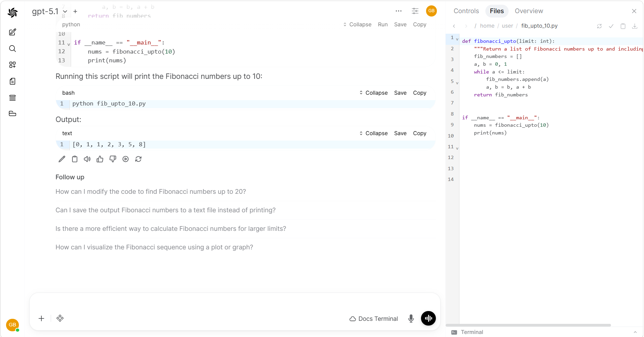Fold line 5 in file editor gutter
Image resolution: width=644 pixels, height=337 pixels.
[x=457, y=83]
